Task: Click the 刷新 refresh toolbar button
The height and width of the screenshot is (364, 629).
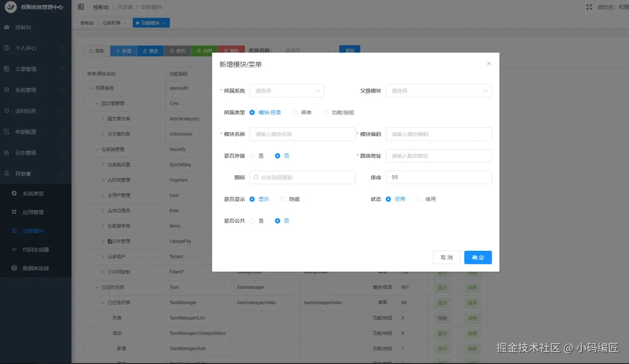Action: click(x=97, y=51)
